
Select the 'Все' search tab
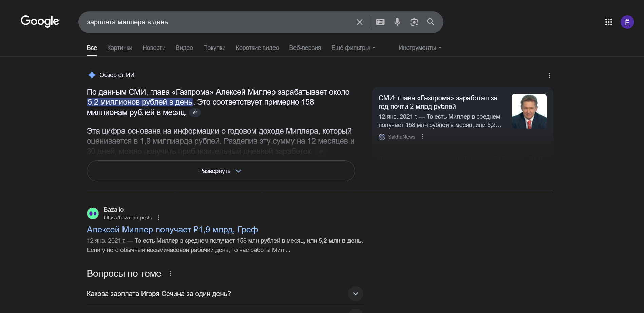click(92, 48)
